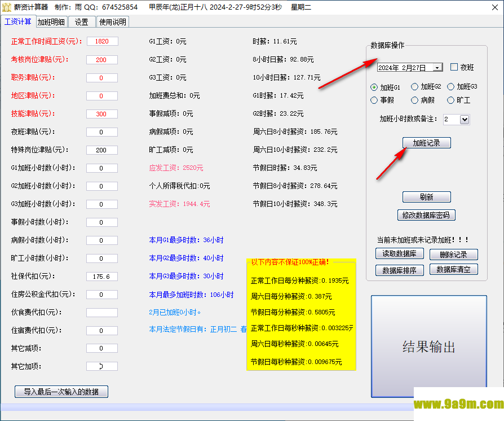504x421 pixels.
Task: Click the 社保代扣 input field
Action: pyautogui.click(x=102, y=277)
